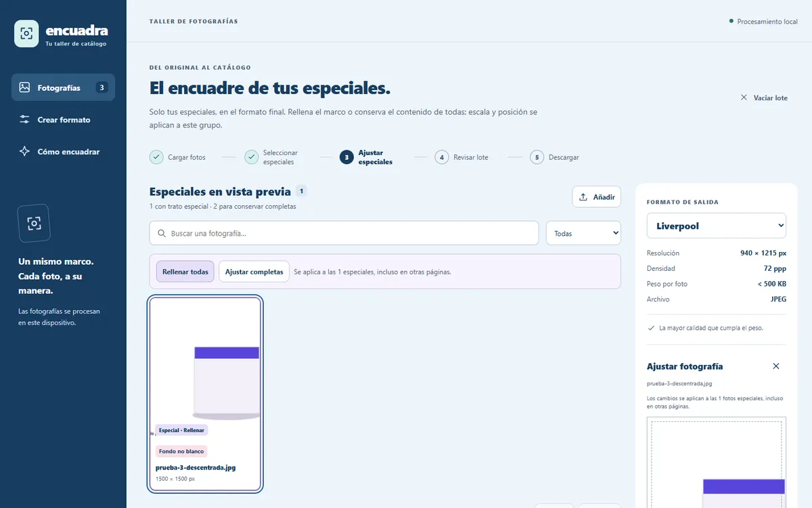Screen dimensions: 812x508
Task: Click the Descargar step label
Action: tap(564, 157)
